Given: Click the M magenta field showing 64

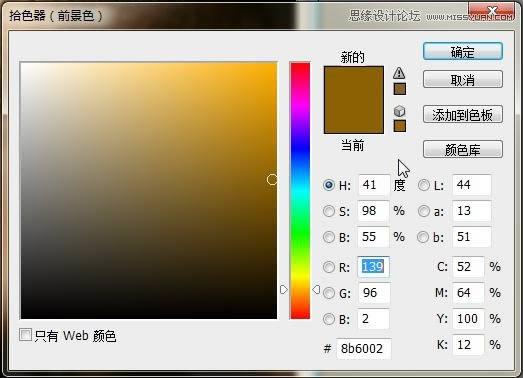Looking at the screenshot, I should (x=468, y=293).
